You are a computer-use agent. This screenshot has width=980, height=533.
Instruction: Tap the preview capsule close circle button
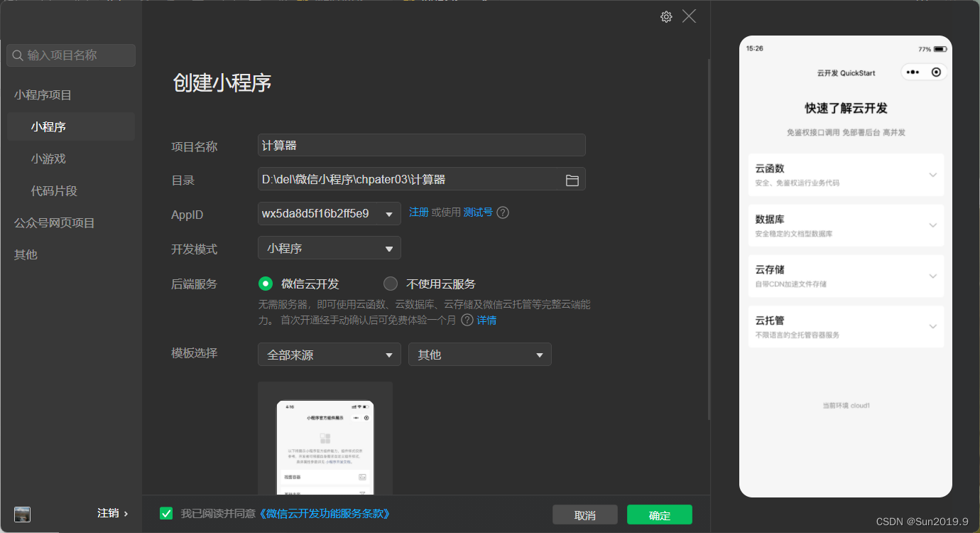point(936,72)
